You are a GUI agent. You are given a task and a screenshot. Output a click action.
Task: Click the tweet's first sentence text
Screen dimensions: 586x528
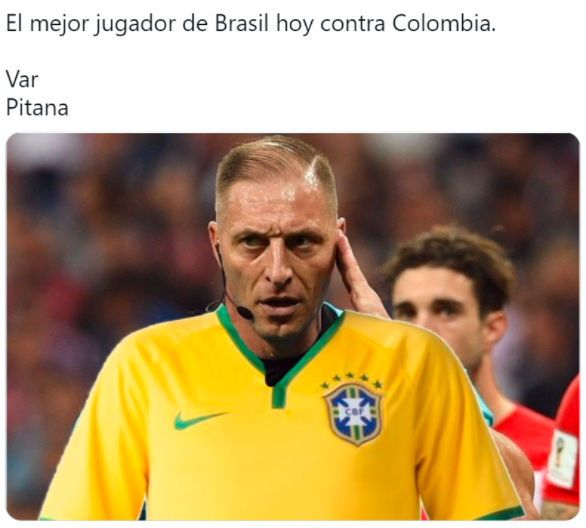pos(251,24)
